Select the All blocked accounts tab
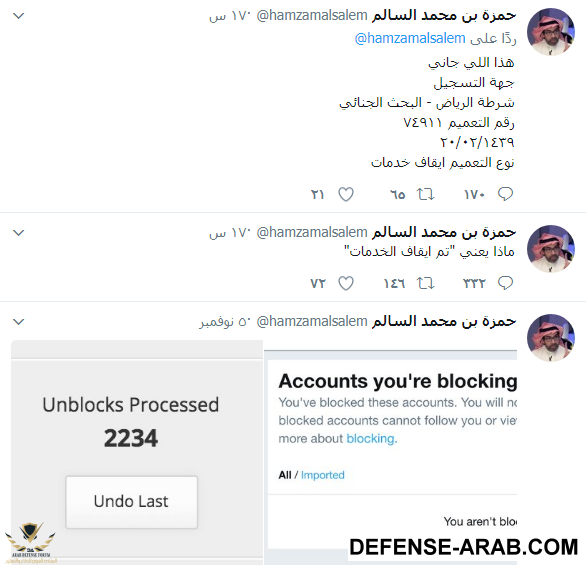The height and width of the screenshot is (565, 586). tap(285, 475)
